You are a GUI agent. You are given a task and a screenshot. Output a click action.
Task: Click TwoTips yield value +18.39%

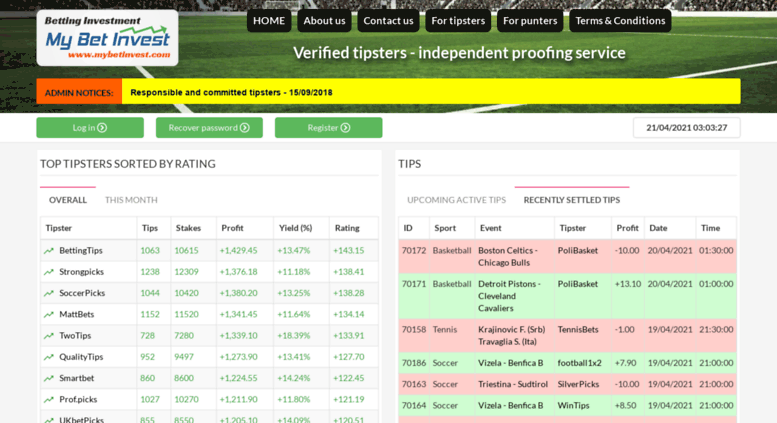tap(294, 336)
